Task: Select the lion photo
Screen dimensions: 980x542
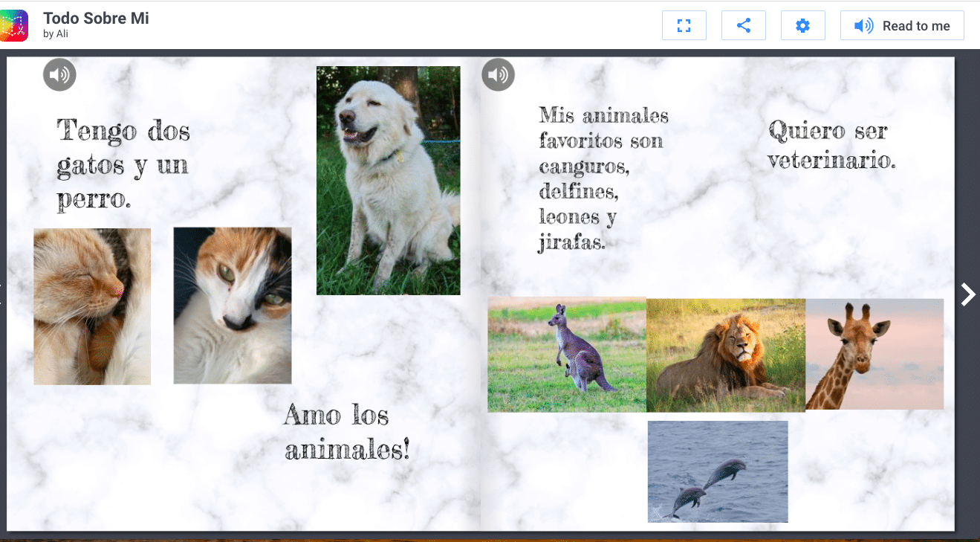Action: pyautogui.click(x=726, y=355)
